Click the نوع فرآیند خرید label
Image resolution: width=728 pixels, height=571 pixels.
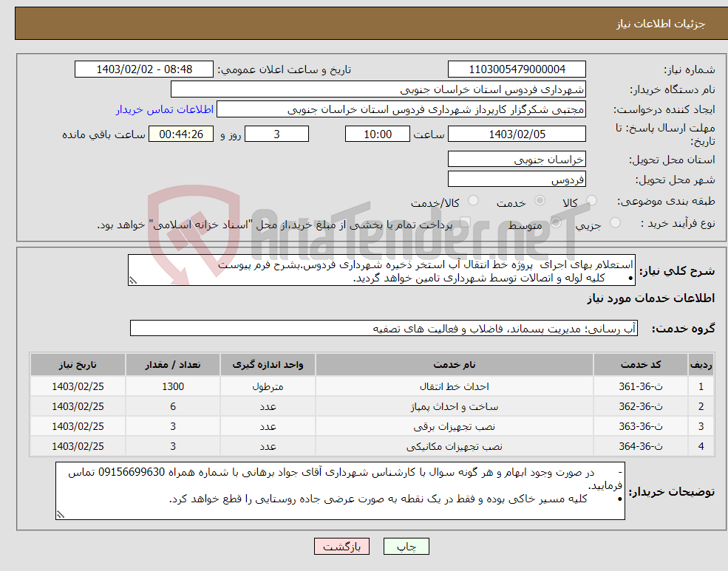click(x=678, y=224)
